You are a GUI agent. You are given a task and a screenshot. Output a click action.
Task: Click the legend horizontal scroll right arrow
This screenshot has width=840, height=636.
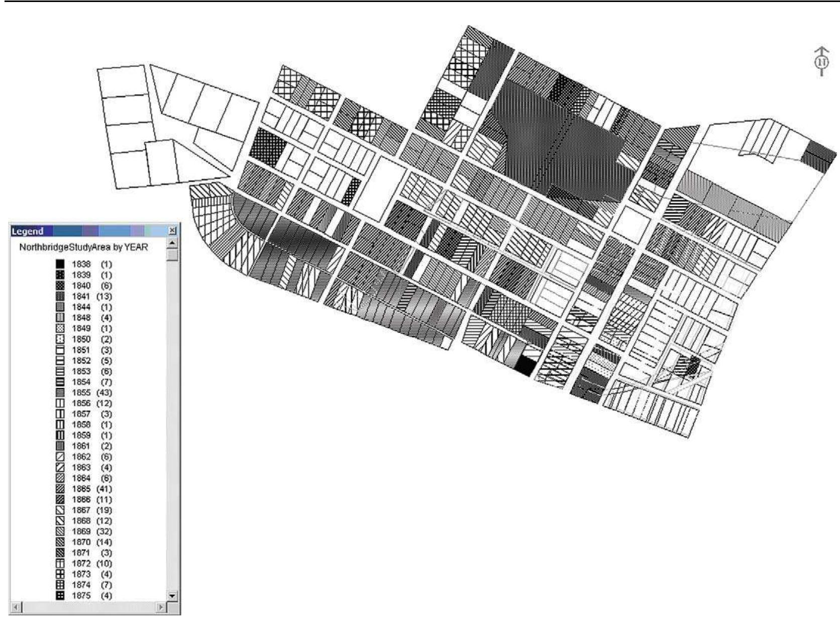161,607
